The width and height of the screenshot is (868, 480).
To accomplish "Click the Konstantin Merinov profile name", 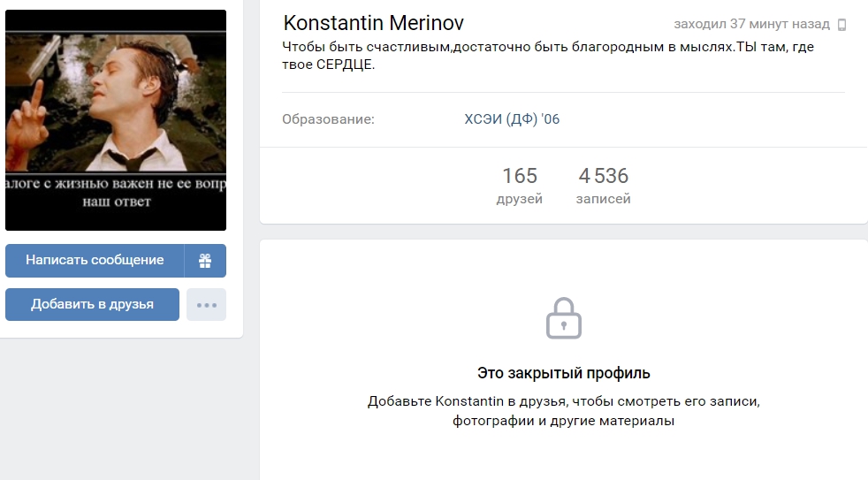I will pos(374,23).
